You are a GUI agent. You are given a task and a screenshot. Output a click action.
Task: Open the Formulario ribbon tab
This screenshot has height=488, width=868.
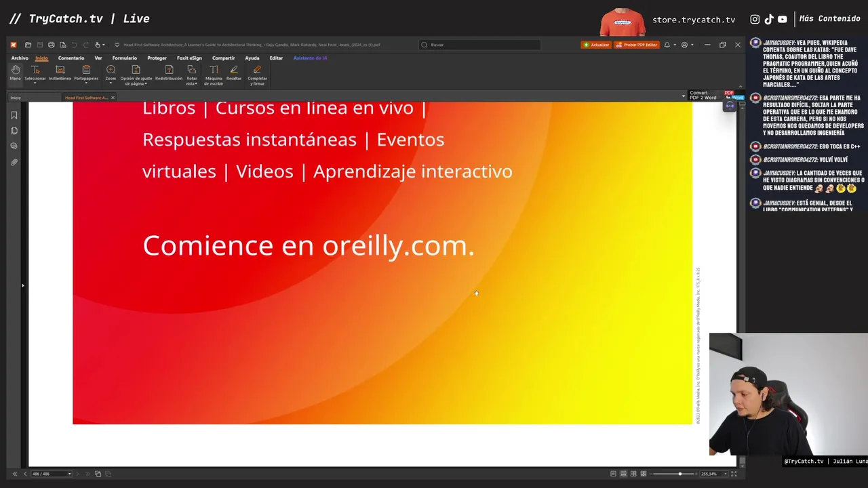(125, 58)
